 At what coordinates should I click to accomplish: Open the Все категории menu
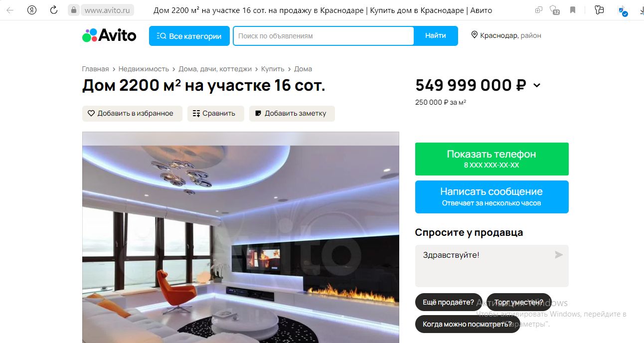pyautogui.click(x=189, y=36)
